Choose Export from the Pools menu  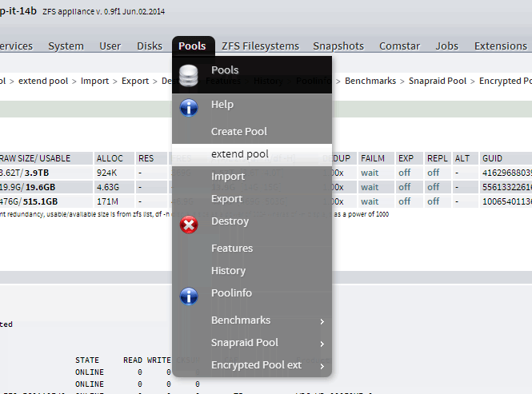click(x=252, y=199)
